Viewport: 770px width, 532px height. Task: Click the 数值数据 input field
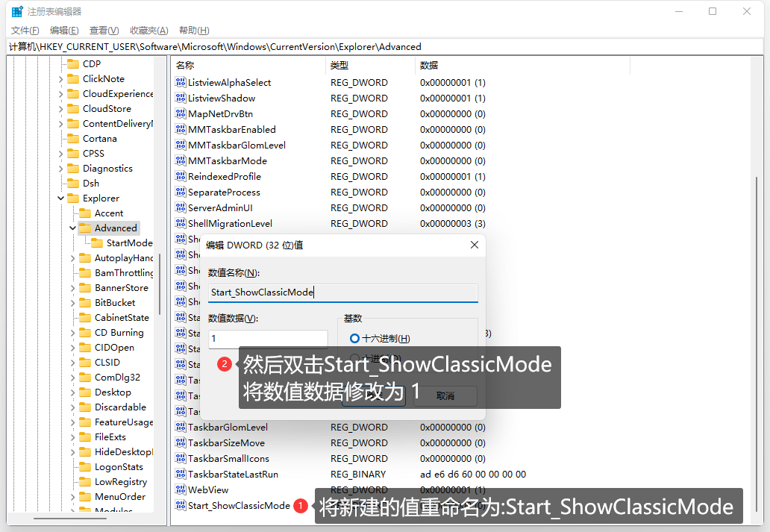[268, 339]
